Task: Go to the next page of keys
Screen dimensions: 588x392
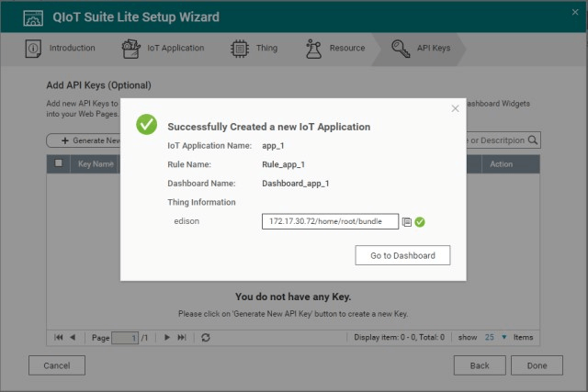Action: tap(167, 338)
